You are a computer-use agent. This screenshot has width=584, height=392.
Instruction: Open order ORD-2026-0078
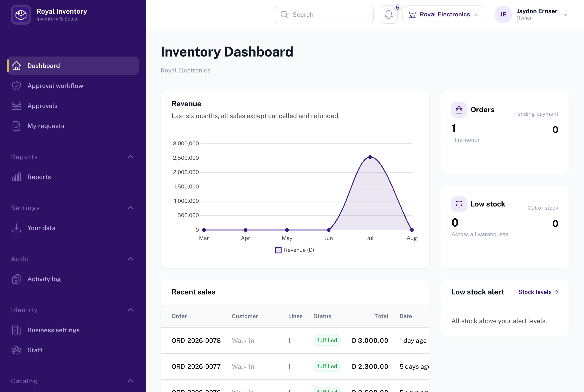[196, 340]
